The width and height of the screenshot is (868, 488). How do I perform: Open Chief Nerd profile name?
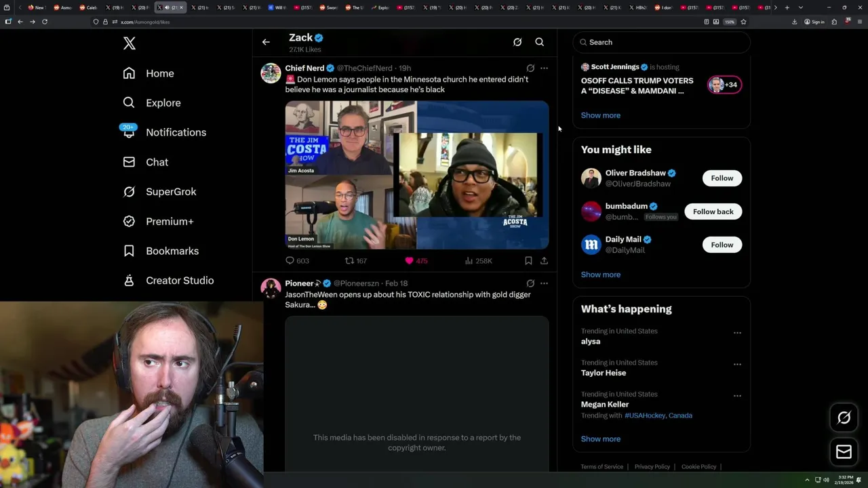(x=304, y=68)
